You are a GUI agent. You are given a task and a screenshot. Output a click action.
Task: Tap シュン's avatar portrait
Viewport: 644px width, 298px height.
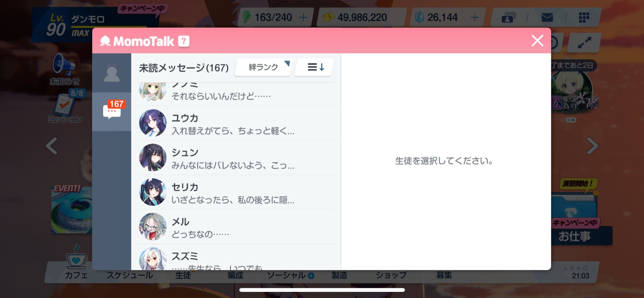tap(153, 157)
